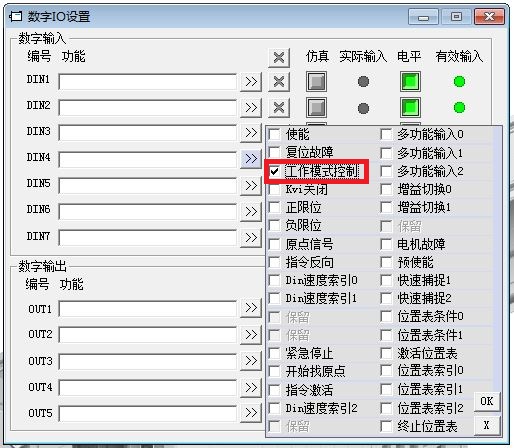Click the header X icon above DIN1
The image size is (514, 448).
[x=279, y=57]
